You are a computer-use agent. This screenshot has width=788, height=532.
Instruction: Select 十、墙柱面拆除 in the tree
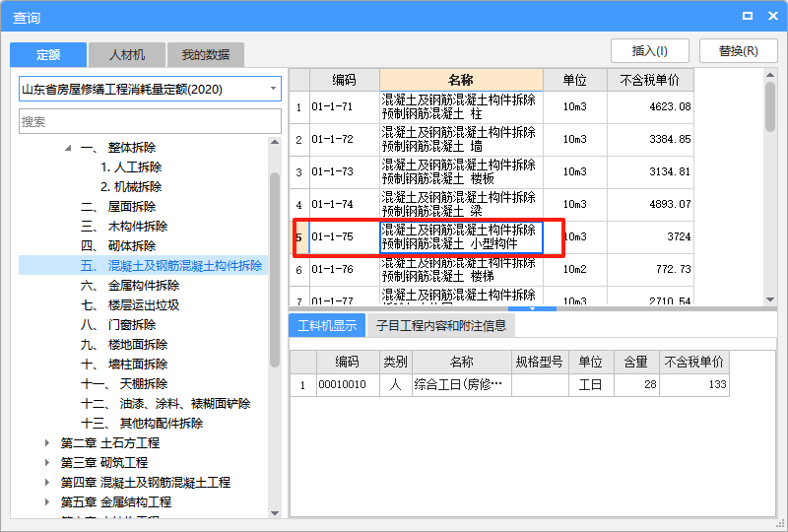(124, 365)
